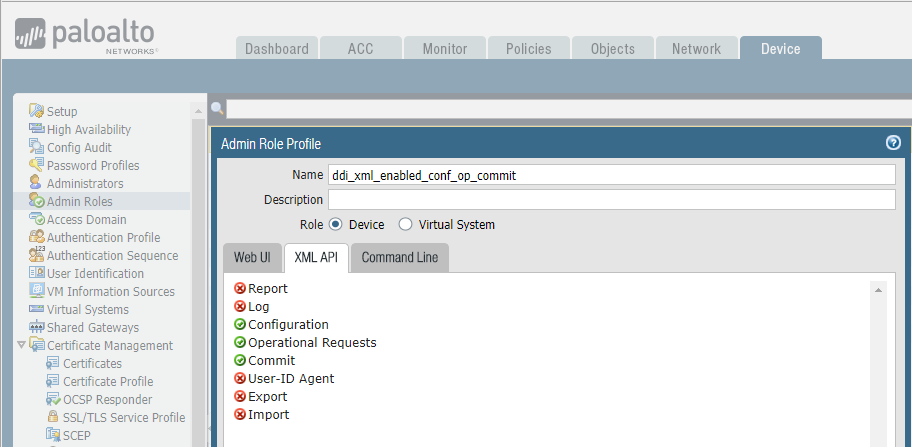Toggle Operational Requests permission icon

pyautogui.click(x=240, y=343)
